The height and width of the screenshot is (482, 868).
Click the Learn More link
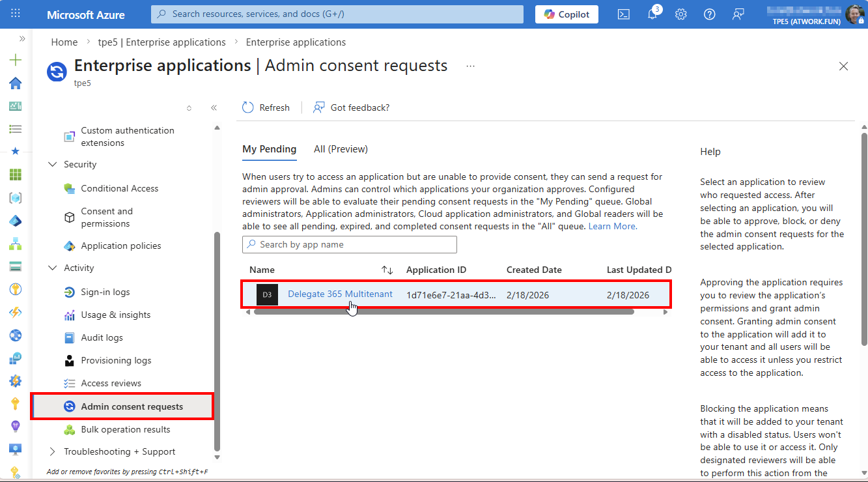point(613,226)
